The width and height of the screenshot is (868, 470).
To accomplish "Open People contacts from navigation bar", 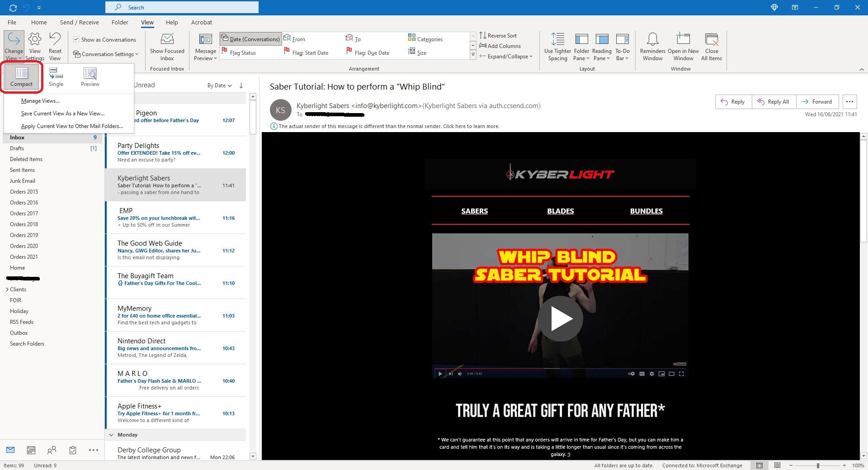I will (52, 450).
